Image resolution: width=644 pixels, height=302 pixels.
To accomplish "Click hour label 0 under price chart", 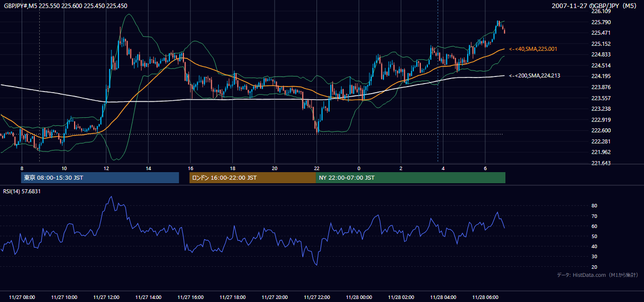I will [359, 168].
